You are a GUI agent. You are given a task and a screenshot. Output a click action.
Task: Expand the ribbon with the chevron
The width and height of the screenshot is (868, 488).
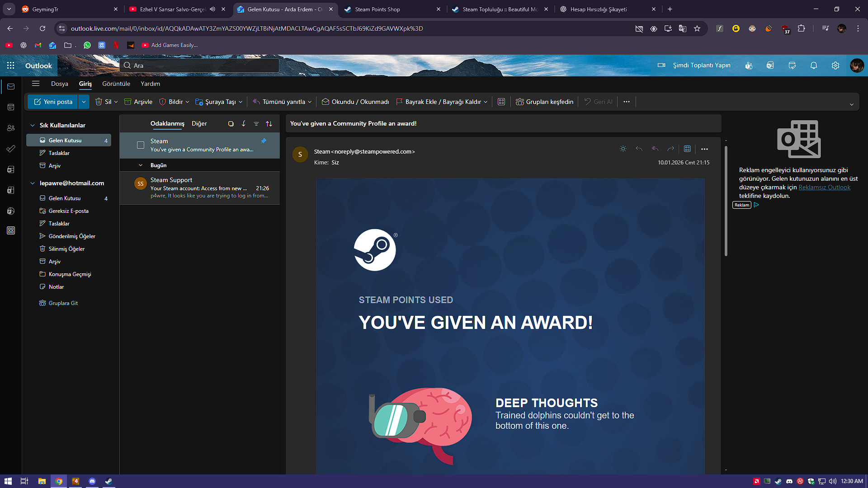(852, 104)
